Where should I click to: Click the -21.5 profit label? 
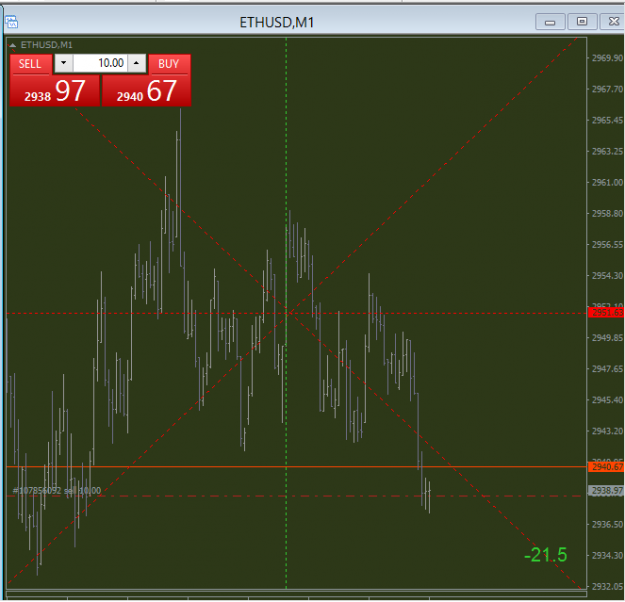tap(546, 555)
